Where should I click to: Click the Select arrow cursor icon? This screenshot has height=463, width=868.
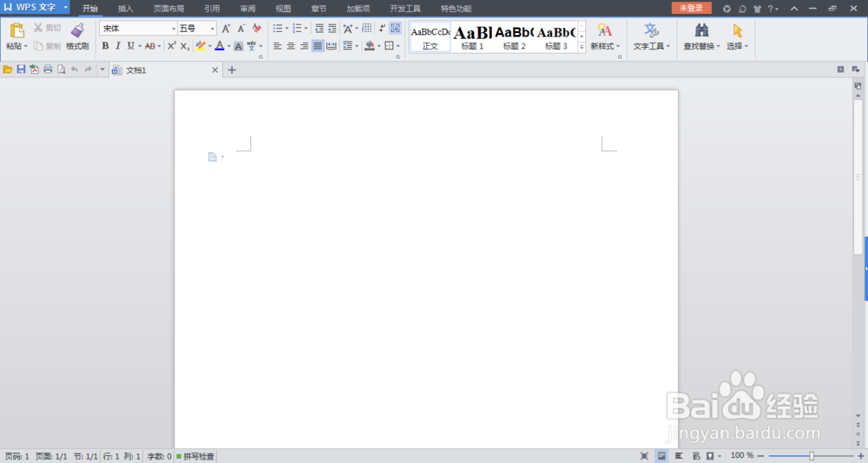coord(737,30)
